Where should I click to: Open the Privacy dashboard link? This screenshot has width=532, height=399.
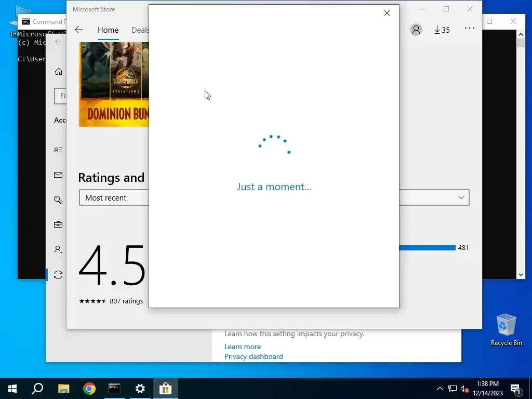point(254,356)
